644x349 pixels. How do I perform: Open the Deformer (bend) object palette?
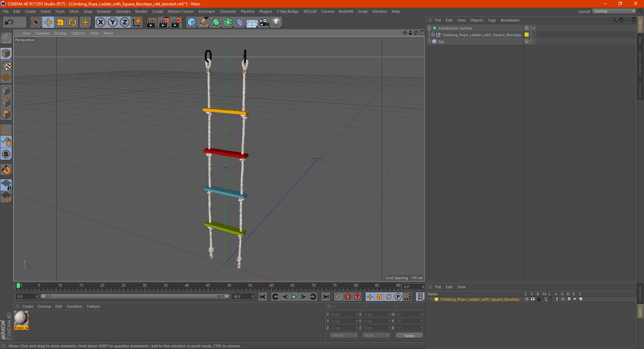coord(240,22)
